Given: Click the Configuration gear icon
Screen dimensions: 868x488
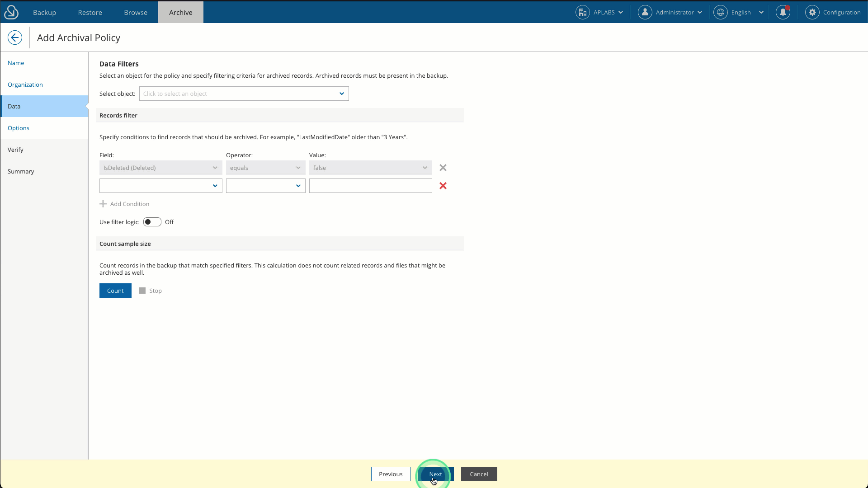Looking at the screenshot, I should (812, 12).
